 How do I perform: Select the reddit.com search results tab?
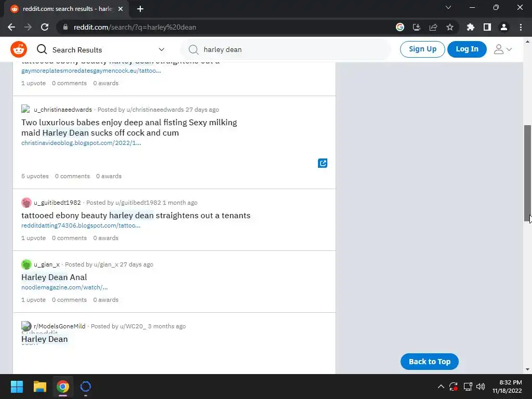pyautogui.click(x=66, y=9)
